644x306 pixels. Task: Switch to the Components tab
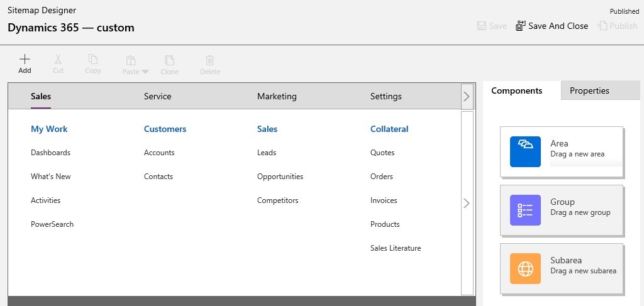coord(517,90)
